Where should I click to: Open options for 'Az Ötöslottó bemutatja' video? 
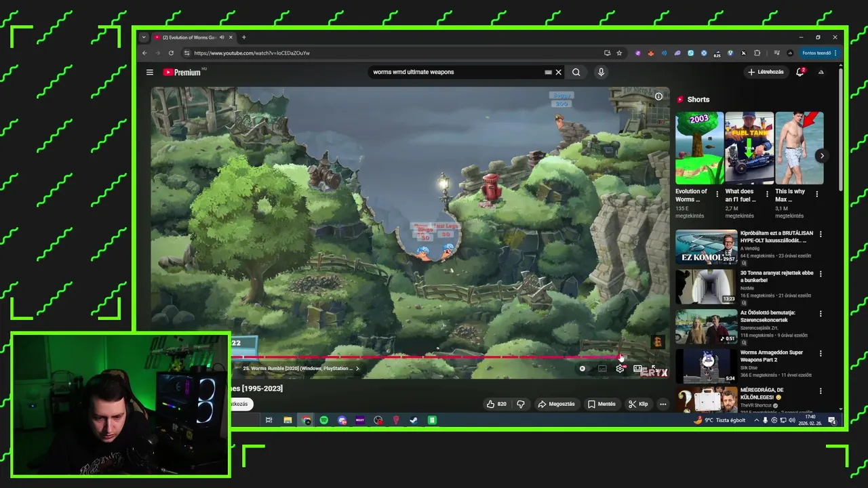tap(821, 314)
